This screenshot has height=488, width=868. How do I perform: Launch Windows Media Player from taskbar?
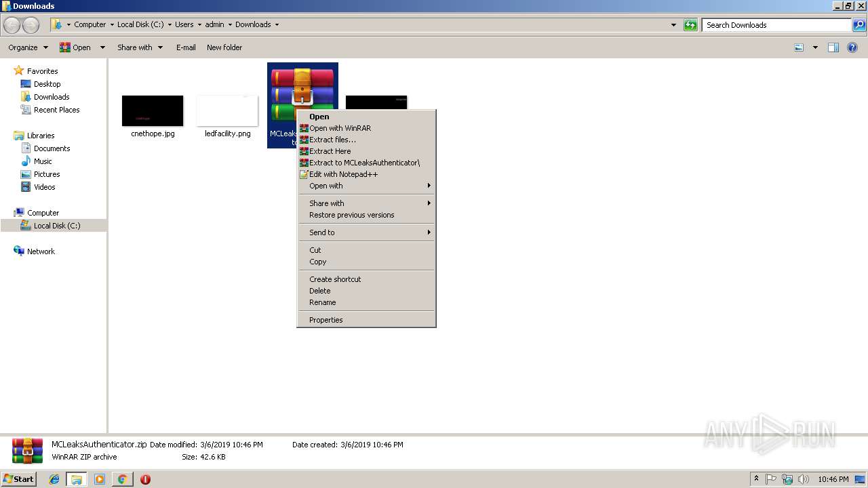pyautogui.click(x=100, y=479)
